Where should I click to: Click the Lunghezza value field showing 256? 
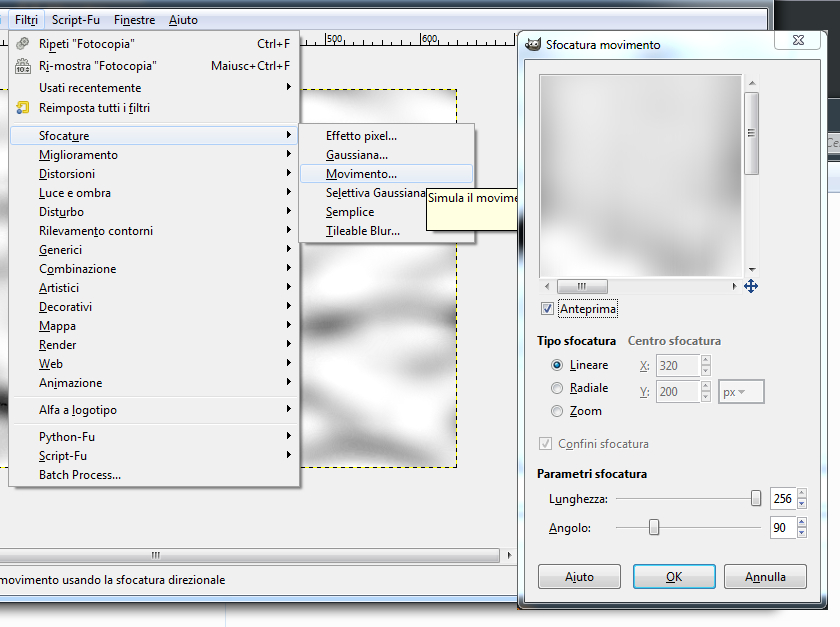pyautogui.click(x=783, y=498)
